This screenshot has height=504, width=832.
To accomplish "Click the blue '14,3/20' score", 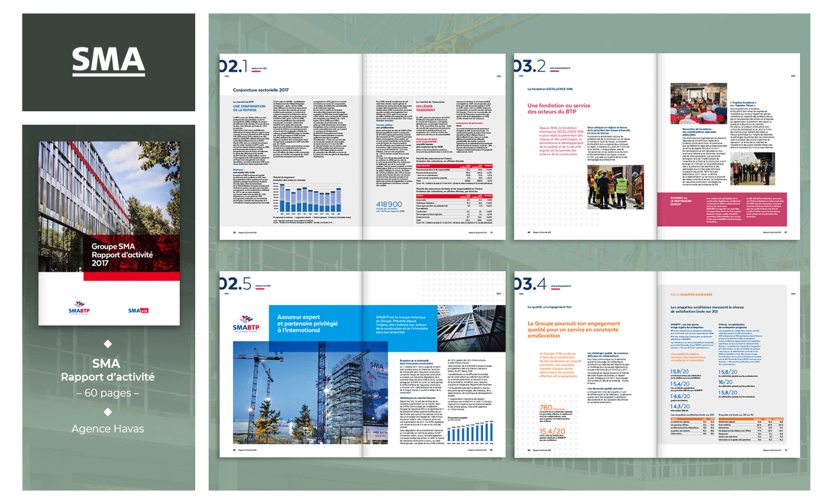I will pos(681,406).
